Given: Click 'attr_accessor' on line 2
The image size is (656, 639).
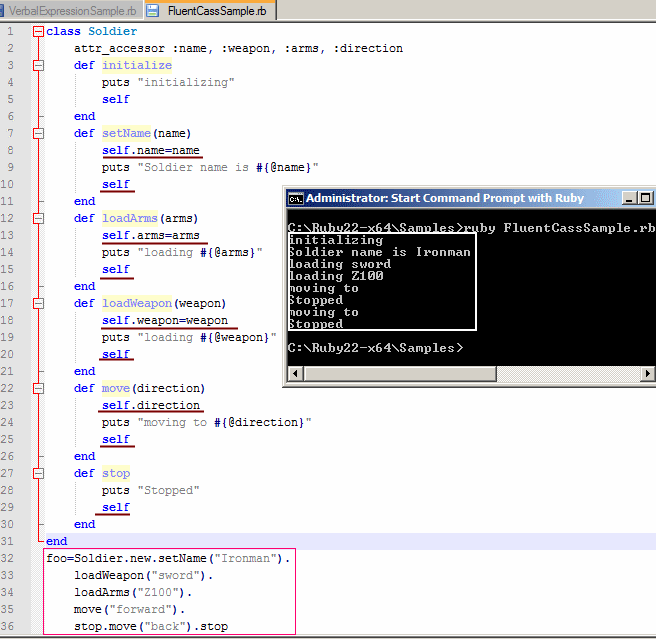Looking at the screenshot, I should coord(119,49).
